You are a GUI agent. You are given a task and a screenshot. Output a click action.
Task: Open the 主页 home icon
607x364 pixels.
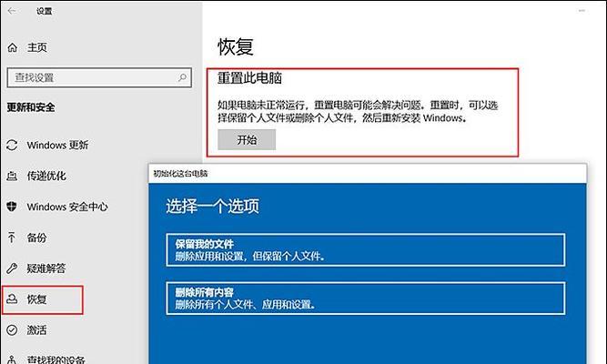coord(13,47)
